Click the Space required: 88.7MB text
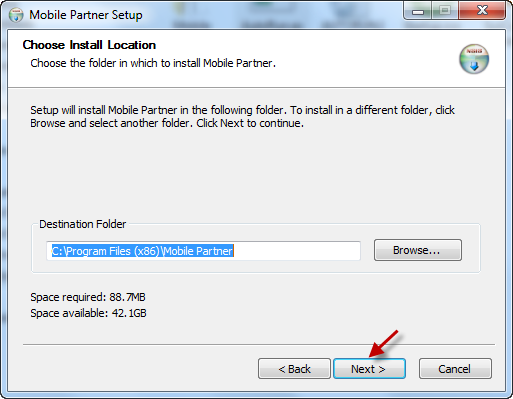The image size is (513, 399). (x=88, y=297)
